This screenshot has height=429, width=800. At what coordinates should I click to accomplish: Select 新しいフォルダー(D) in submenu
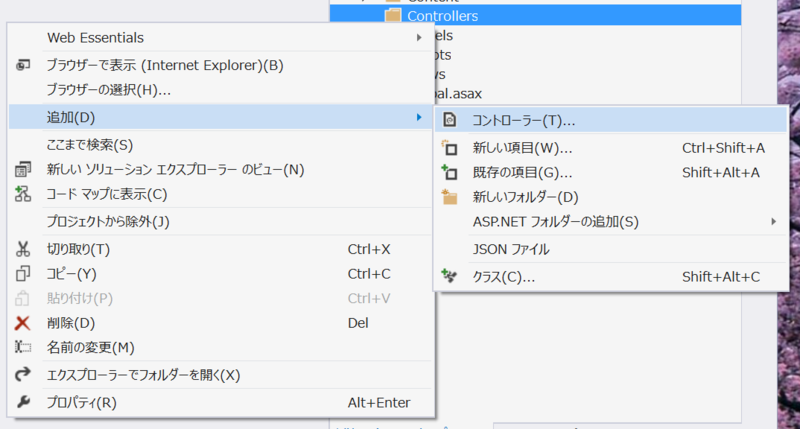tap(611, 197)
